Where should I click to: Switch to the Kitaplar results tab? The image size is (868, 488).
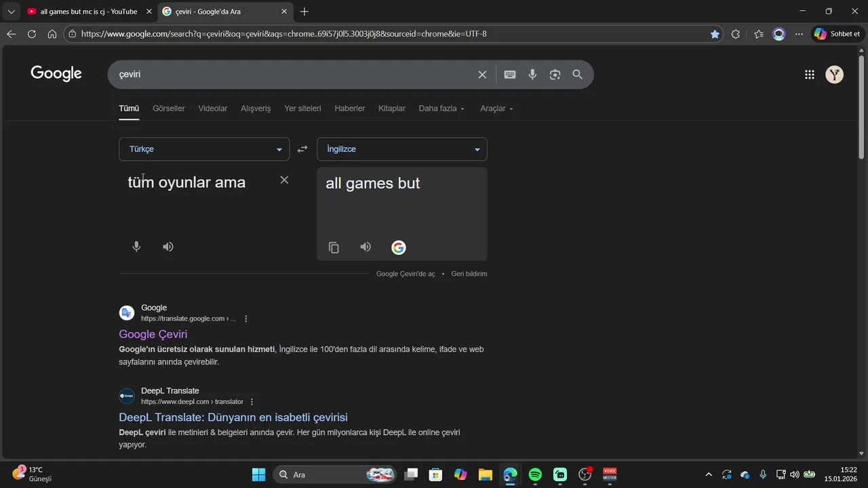pyautogui.click(x=392, y=108)
